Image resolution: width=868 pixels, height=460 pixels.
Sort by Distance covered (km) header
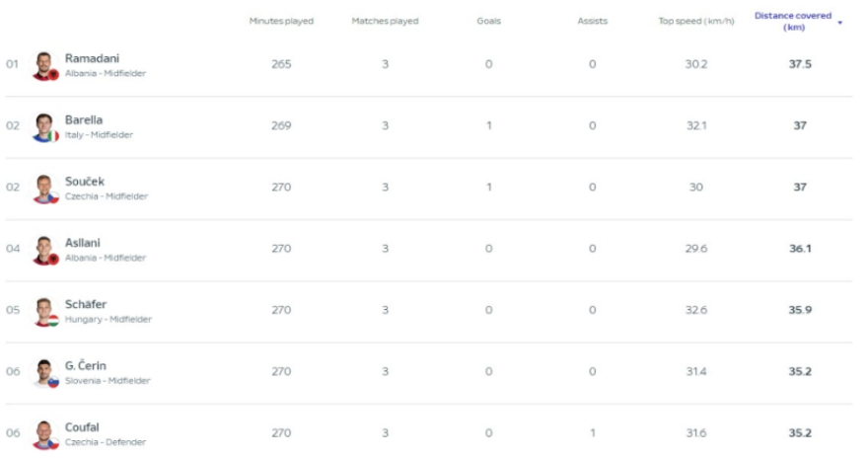793,21
